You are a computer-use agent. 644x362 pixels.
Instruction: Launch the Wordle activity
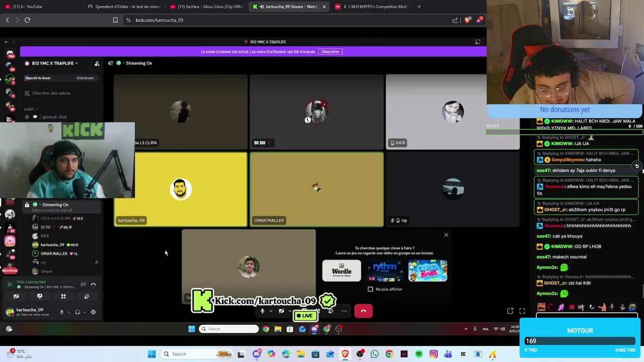pyautogui.click(x=342, y=270)
